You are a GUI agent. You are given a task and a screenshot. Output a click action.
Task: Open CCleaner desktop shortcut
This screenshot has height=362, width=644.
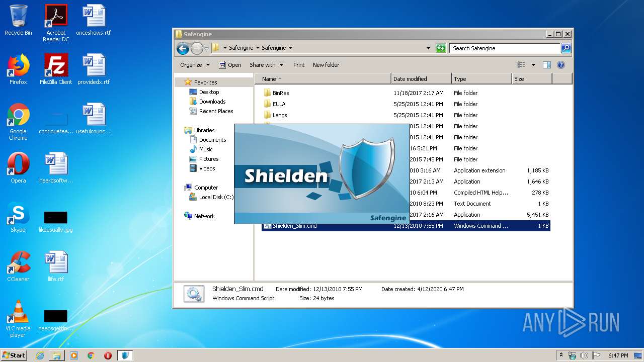[x=18, y=266]
